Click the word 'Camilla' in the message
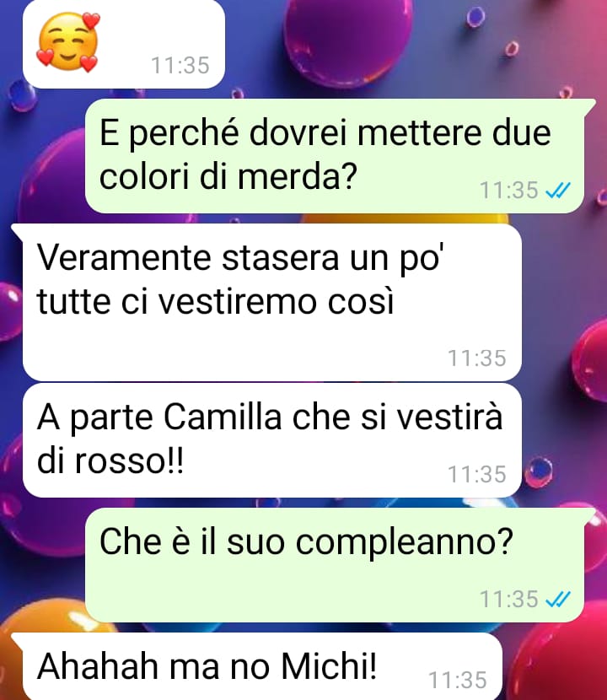Viewport: 607px width, 700px height. coord(223,417)
